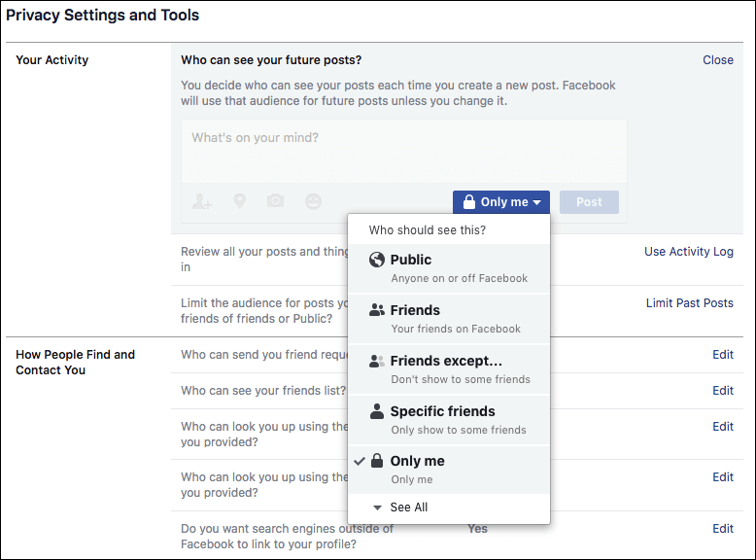Image resolution: width=756 pixels, height=560 pixels.
Task: Close the future posts section
Action: point(718,60)
